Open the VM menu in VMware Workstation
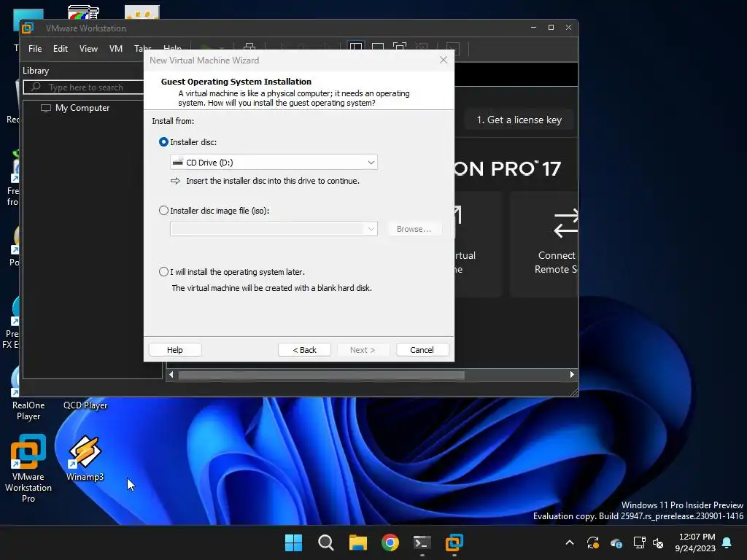The height and width of the screenshot is (560, 747). click(x=116, y=49)
